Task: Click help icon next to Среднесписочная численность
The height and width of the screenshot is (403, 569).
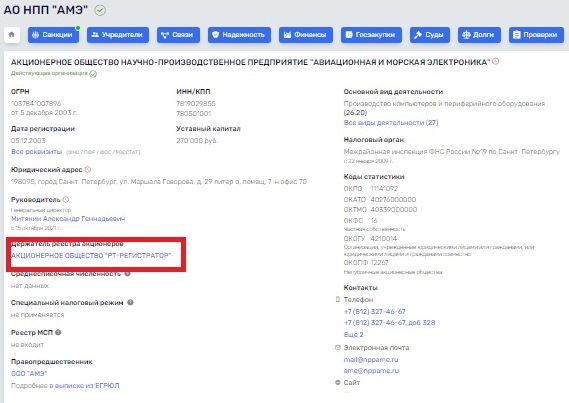Action: tap(127, 274)
